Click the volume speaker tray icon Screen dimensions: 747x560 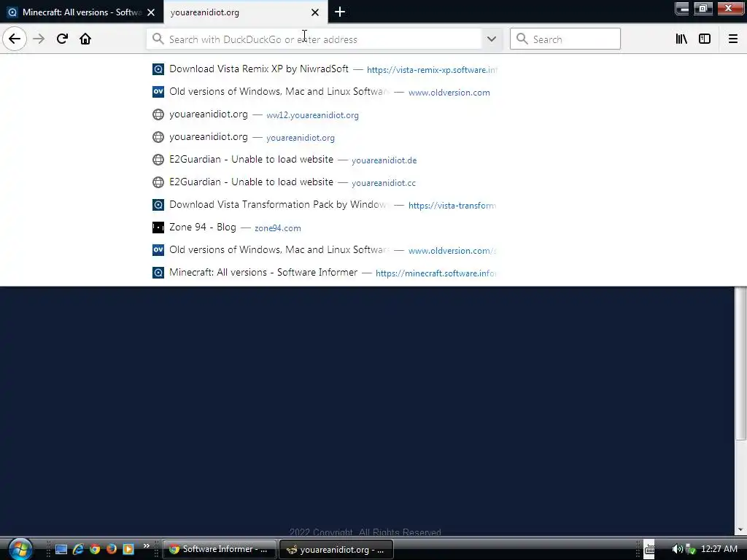[676, 549]
